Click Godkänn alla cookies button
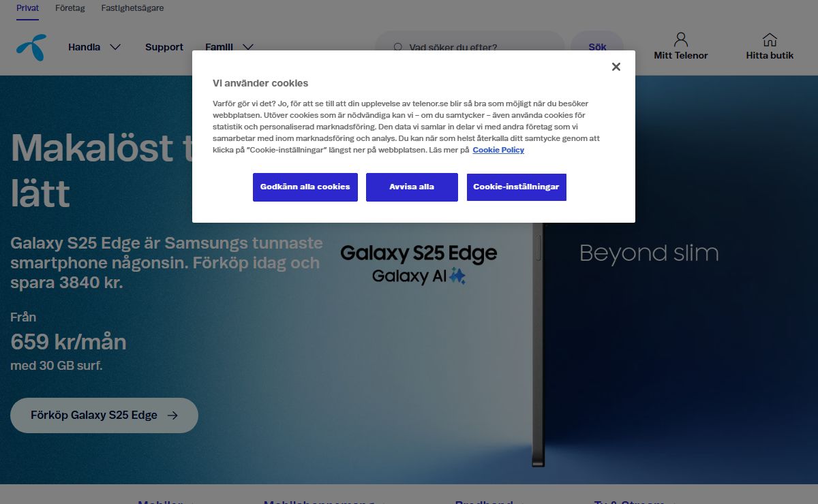This screenshot has width=818, height=504. tap(305, 187)
